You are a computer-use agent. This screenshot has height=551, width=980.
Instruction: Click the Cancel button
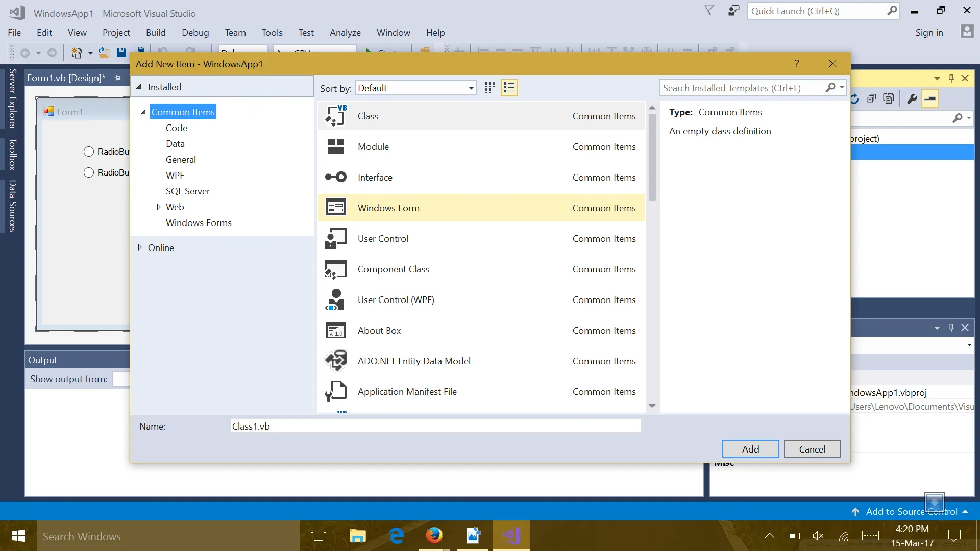(812, 449)
